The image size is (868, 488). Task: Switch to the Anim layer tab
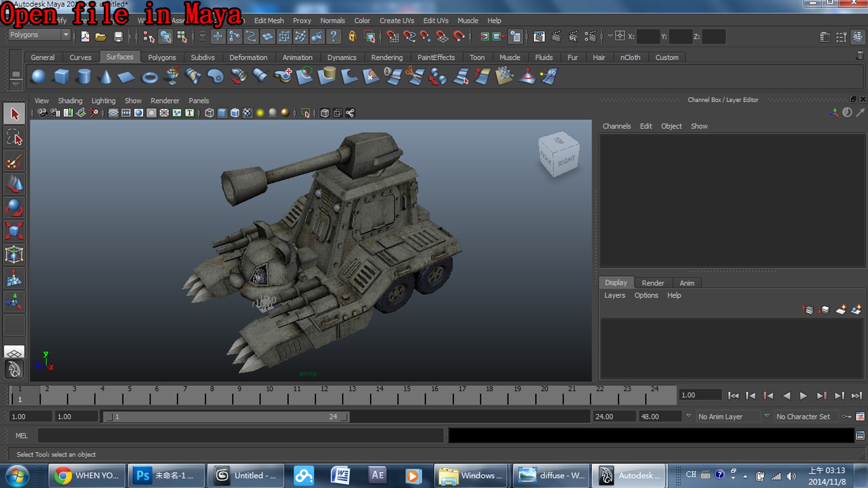click(687, 283)
